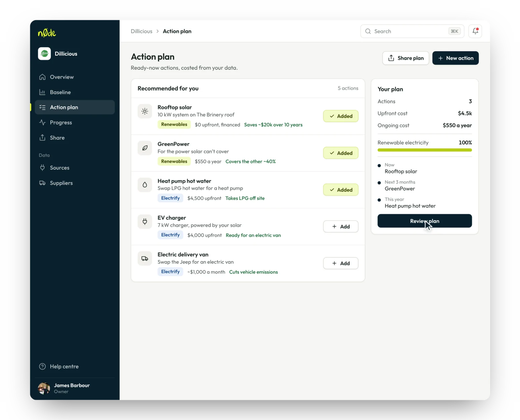Go to Baseline in sidebar
This screenshot has height=420, width=520.
tap(75, 92)
